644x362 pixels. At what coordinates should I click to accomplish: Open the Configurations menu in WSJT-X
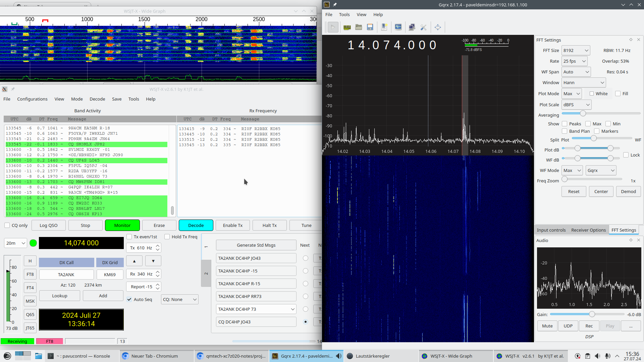(32, 99)
